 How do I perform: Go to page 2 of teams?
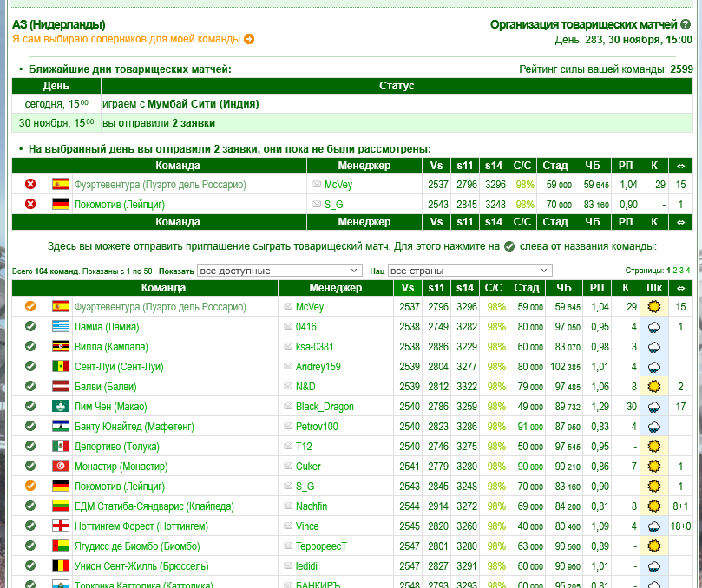[675, 271]
